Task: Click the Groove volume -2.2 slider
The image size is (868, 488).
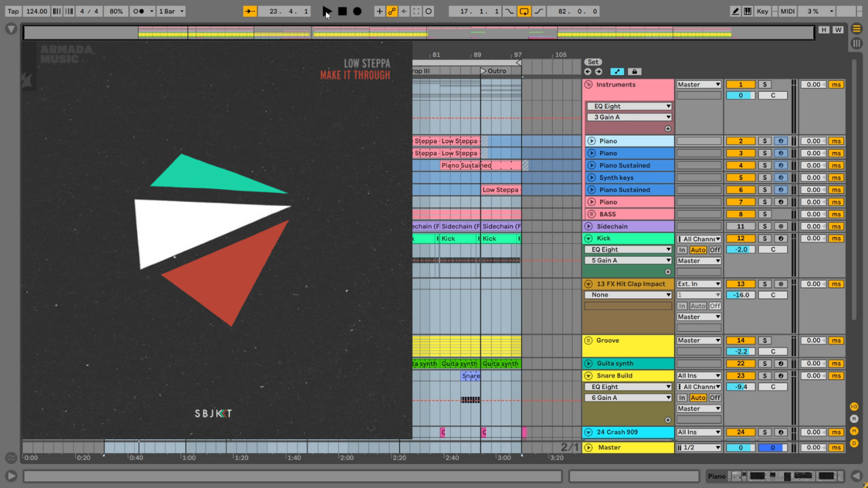Action: pyautogui.click(x=741, y=351)
